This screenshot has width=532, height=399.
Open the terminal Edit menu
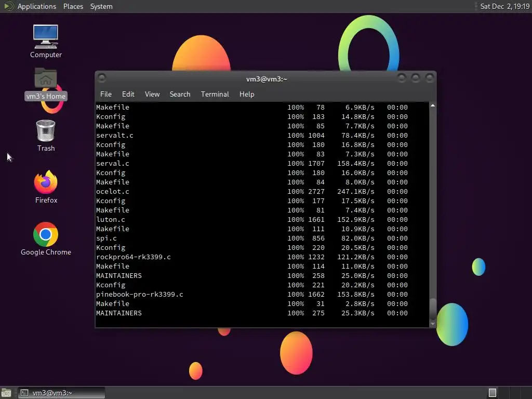tap(128, 95)
